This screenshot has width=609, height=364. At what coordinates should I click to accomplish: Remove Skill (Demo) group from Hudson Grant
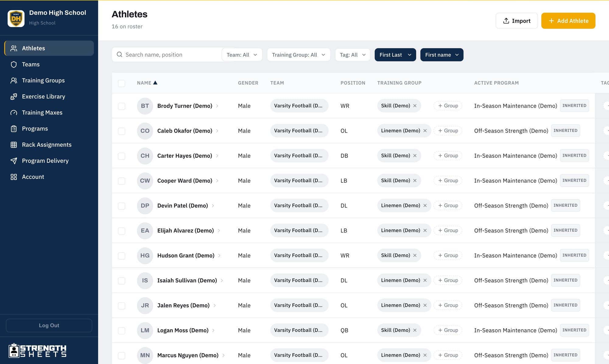[415, 255]
